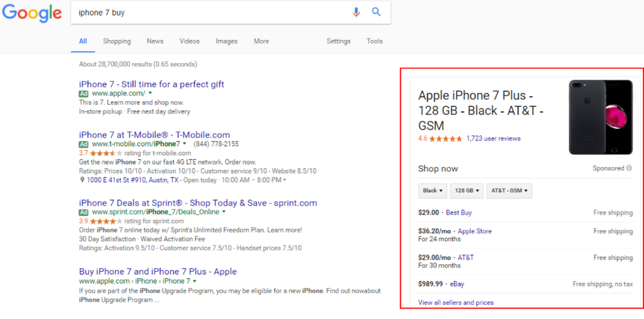This screenshot has height=319, width=644.
Task: Open 'iPhone 7 at T-Mobile® - T-Mobile.com' result
Action: pos(155,135)
